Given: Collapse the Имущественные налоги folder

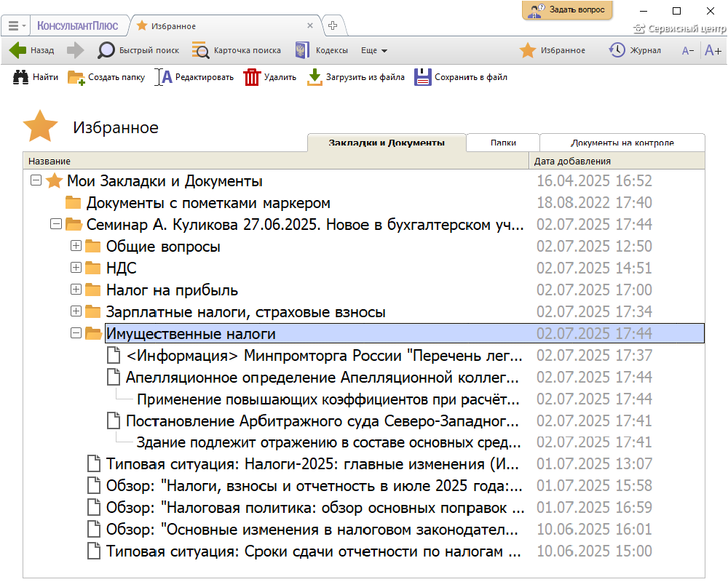Looking at the screenshot, I should [76, 332].
